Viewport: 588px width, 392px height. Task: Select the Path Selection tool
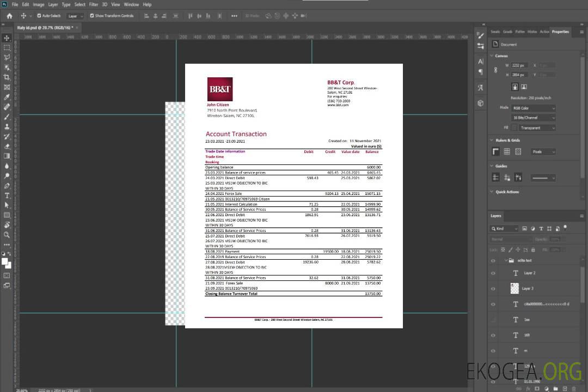(7, 205)
